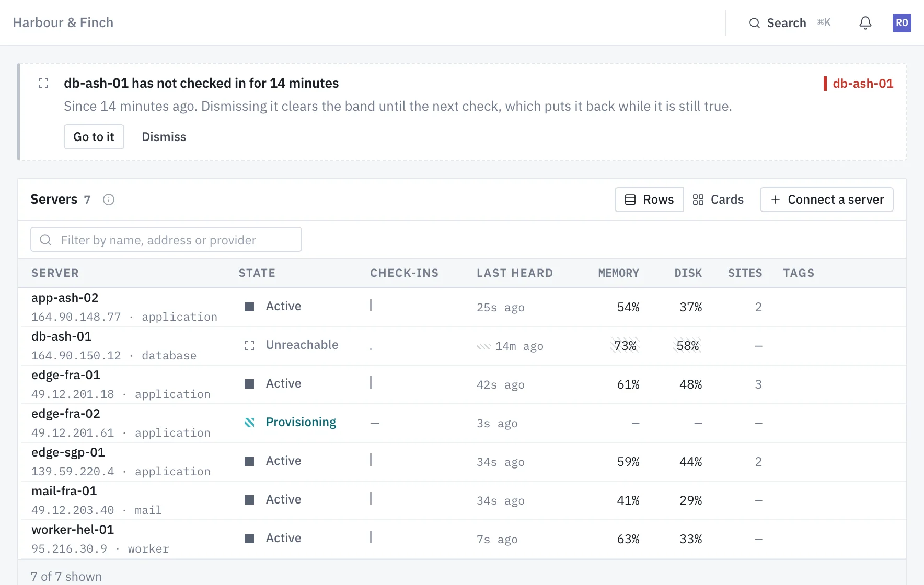
Task: Switch to Rows view
Action: 649,200
